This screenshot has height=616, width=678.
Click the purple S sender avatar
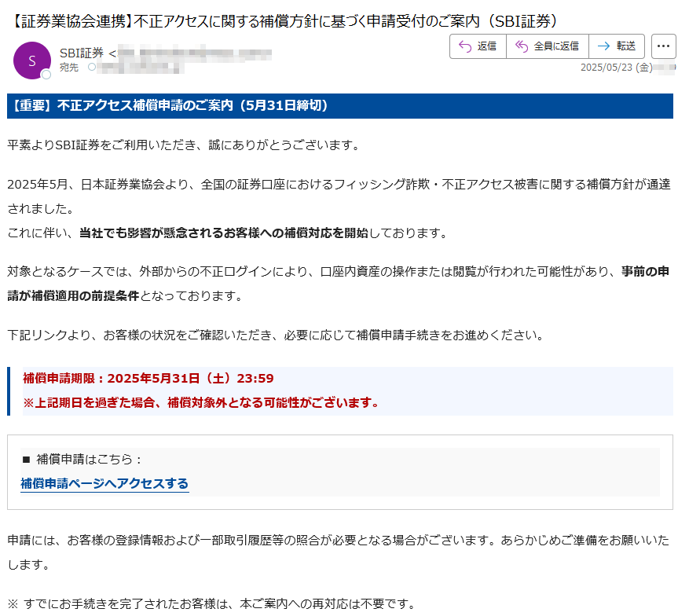pyautogui.click(x=32, y=60)
